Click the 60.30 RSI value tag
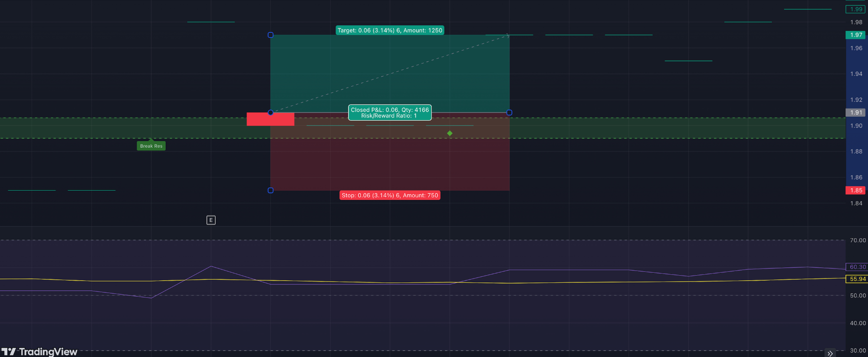The height and width of the screenshot is (357, 868). (857, 267)
